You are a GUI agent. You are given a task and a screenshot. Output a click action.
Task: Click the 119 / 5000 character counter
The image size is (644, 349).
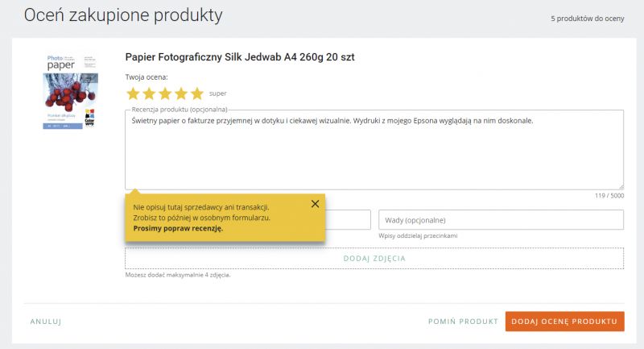click(x=609, y=196)
